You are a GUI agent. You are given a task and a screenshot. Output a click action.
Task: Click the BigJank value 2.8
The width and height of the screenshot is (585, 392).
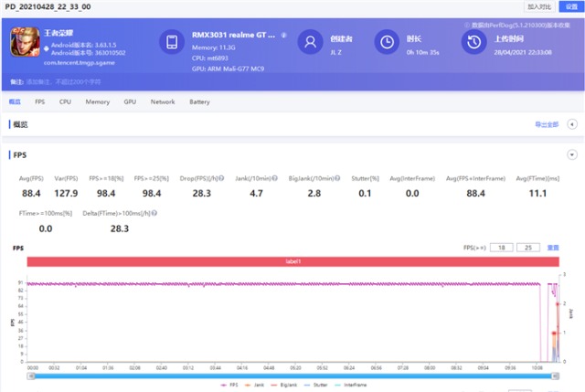pyautogui.click(x=314, y=193)
